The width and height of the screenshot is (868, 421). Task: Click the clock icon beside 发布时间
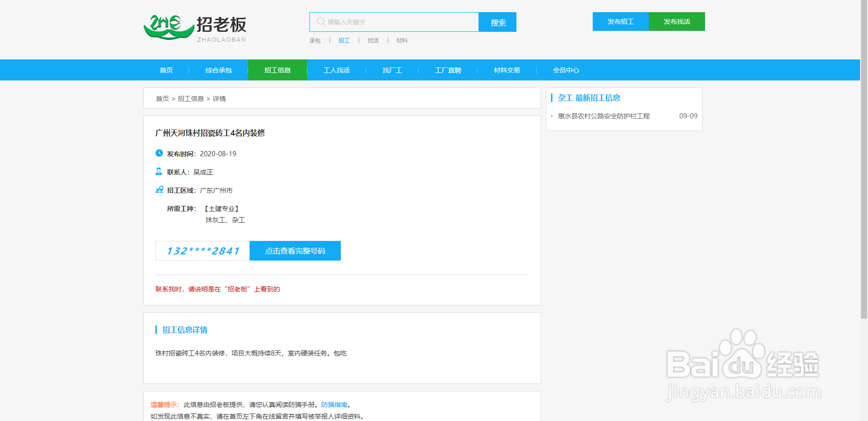[158, 153]
